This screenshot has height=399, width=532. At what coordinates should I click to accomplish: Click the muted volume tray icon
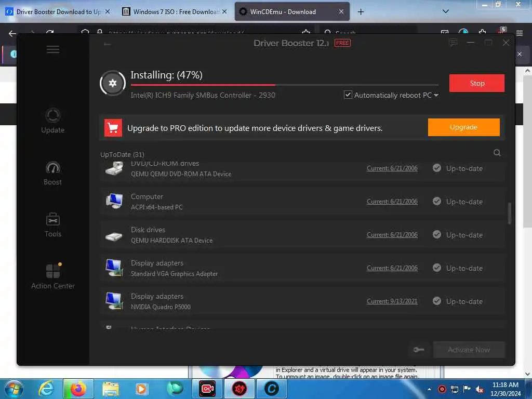480,389
